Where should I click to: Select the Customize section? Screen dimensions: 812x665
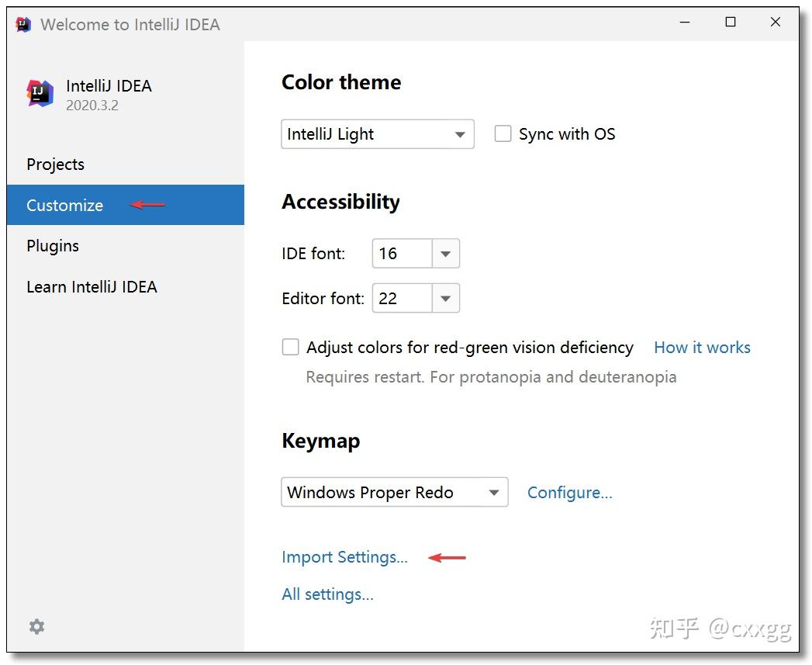tap(64, 205)
